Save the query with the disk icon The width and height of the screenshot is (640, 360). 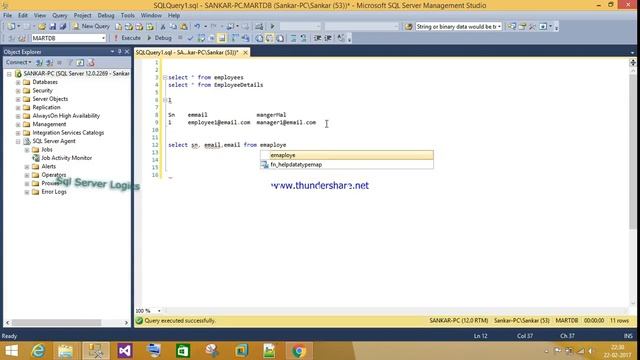click(x=52, y=27)
